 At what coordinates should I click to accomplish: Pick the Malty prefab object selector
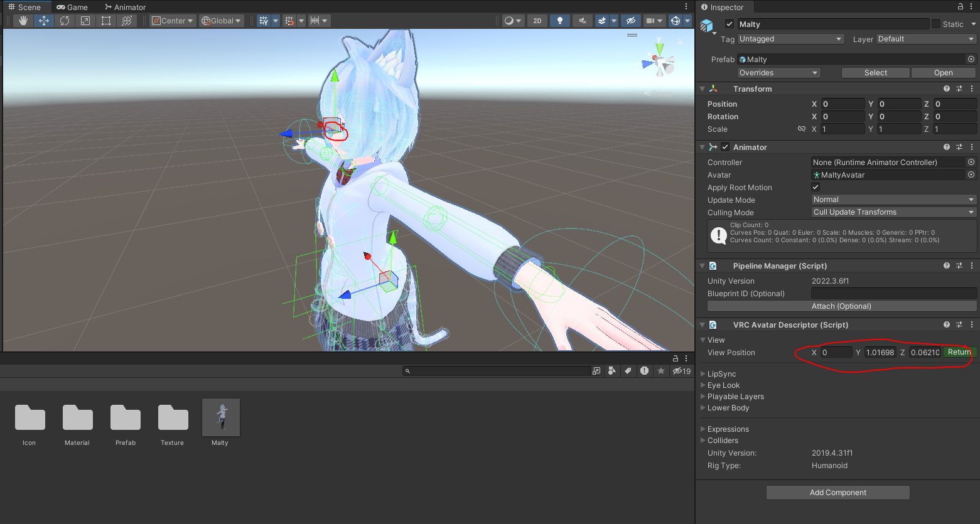[971, 59]
